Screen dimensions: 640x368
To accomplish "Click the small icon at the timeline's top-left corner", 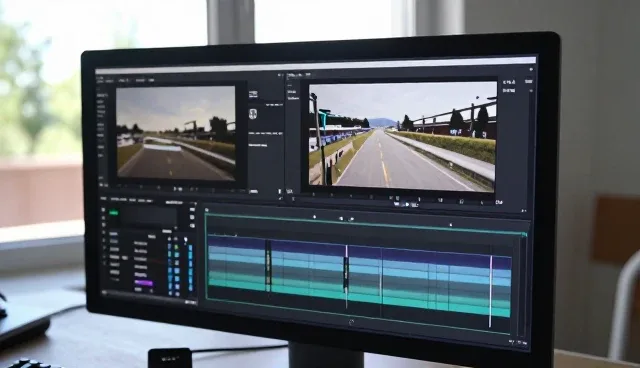I will (x=207, y=210).
